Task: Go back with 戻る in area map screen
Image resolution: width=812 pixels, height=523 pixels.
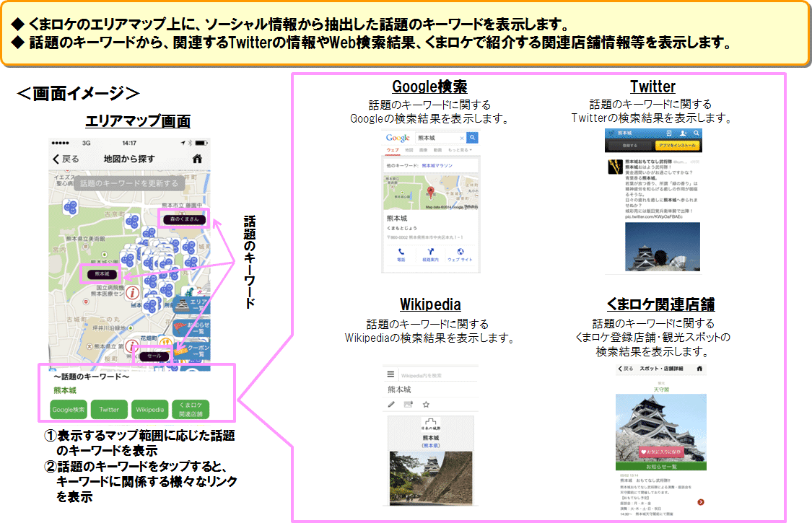Action: point(66,159)
